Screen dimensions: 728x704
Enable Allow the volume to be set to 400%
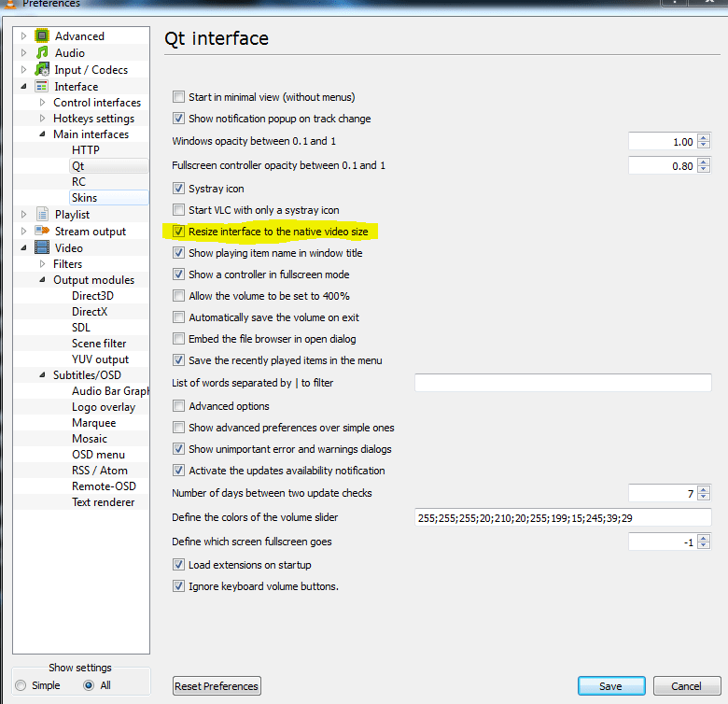click(178, 296)
